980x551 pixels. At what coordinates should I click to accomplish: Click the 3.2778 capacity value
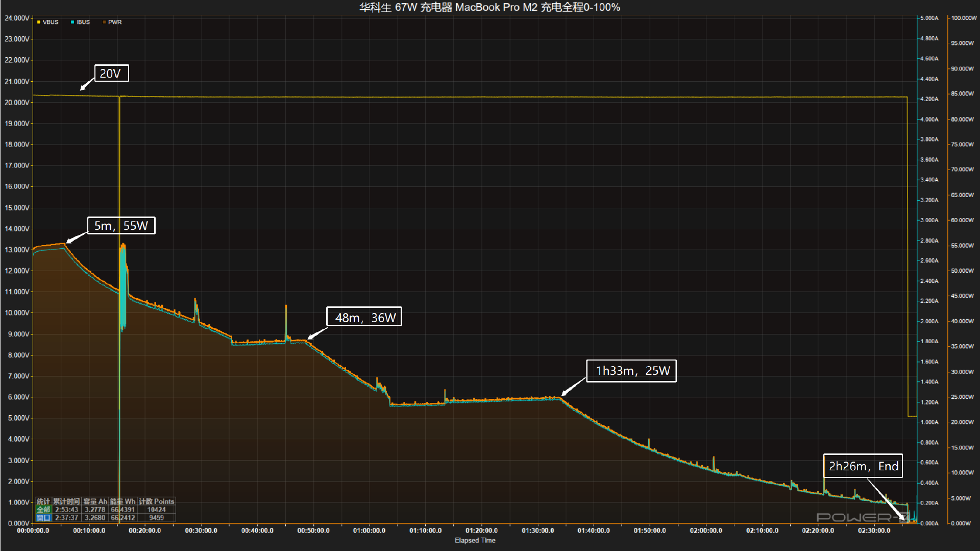click(95, 510)
